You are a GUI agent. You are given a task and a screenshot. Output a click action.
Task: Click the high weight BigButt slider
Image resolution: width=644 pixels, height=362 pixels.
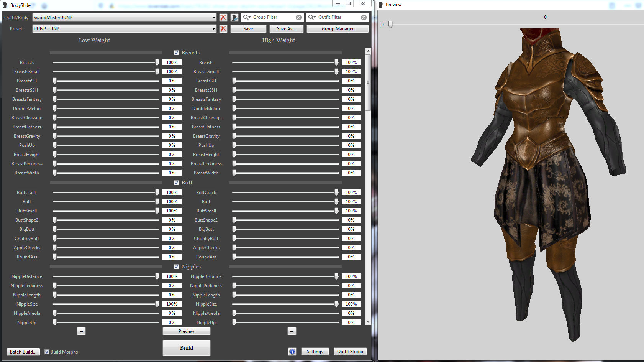coord(285,229)
